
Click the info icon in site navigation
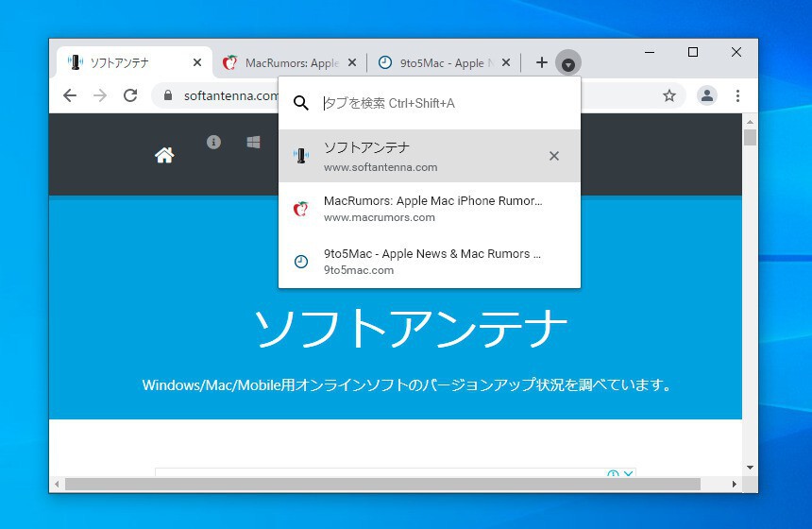point(214,142)
